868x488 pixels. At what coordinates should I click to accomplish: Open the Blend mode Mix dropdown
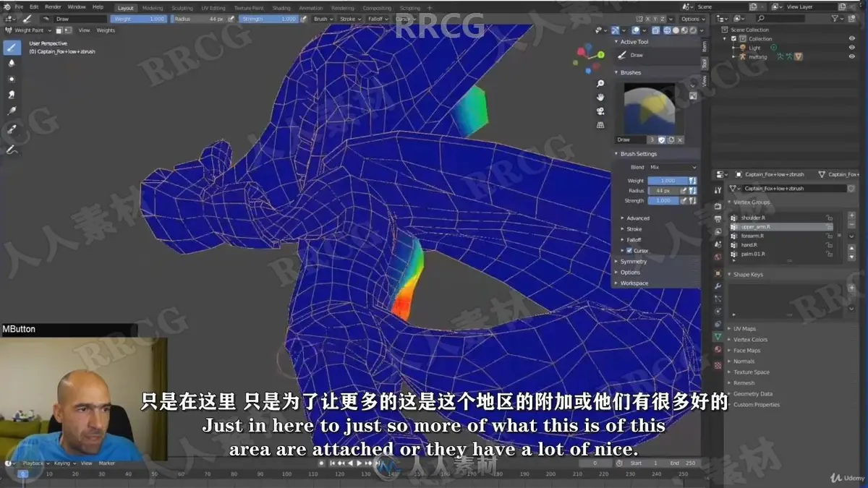point(673,167)
